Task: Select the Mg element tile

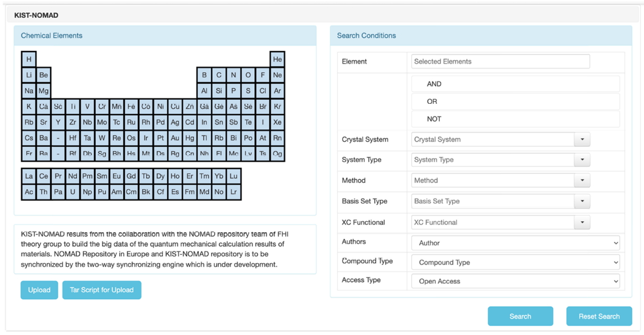Action: 43,91
